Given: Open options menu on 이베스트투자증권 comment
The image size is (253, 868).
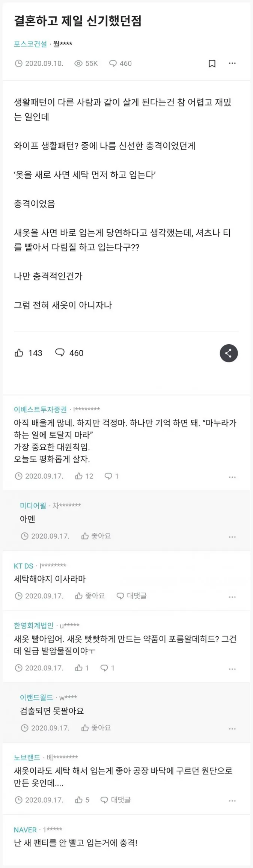Looking at the screenshot, I should pos(232,476).
